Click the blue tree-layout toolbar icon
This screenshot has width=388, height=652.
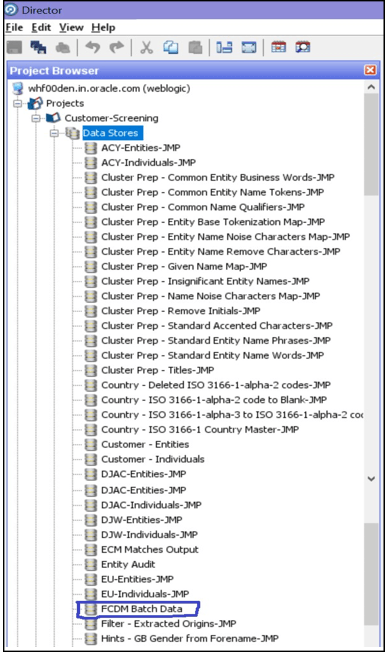224,47
